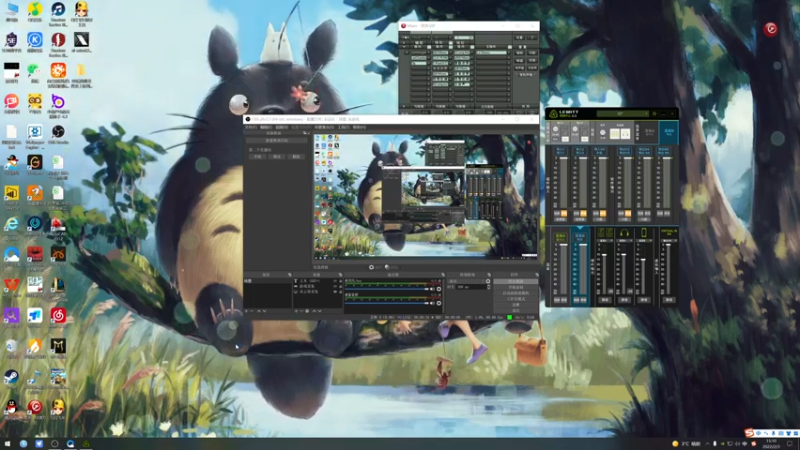The image size is (800, 450).
Task: Open the View menu in OBS
Action: (x=282, y=128)
